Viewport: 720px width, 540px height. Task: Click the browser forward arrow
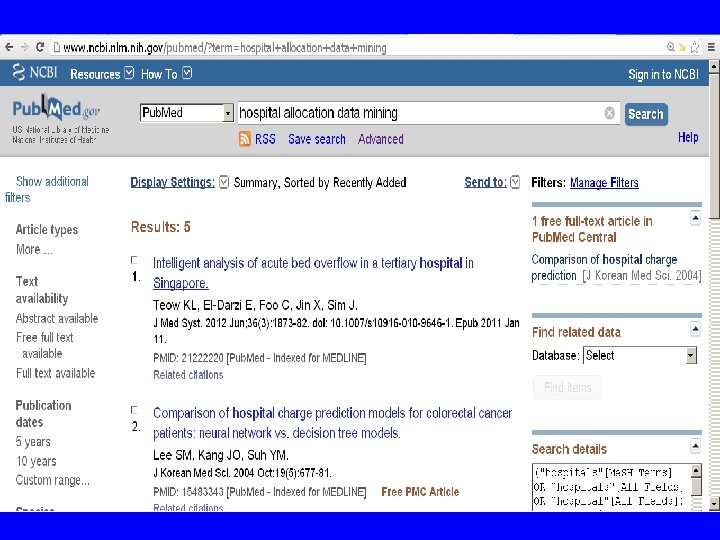pos(24,47)
